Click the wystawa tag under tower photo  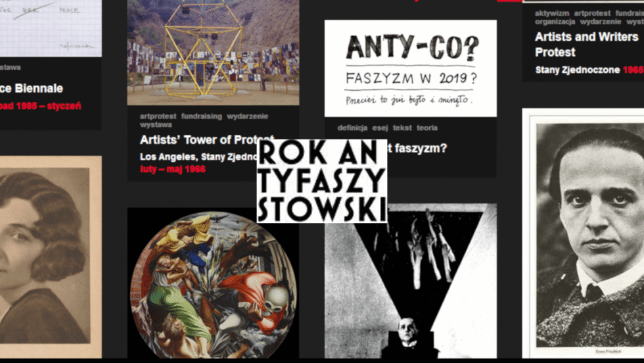[156, 124]
